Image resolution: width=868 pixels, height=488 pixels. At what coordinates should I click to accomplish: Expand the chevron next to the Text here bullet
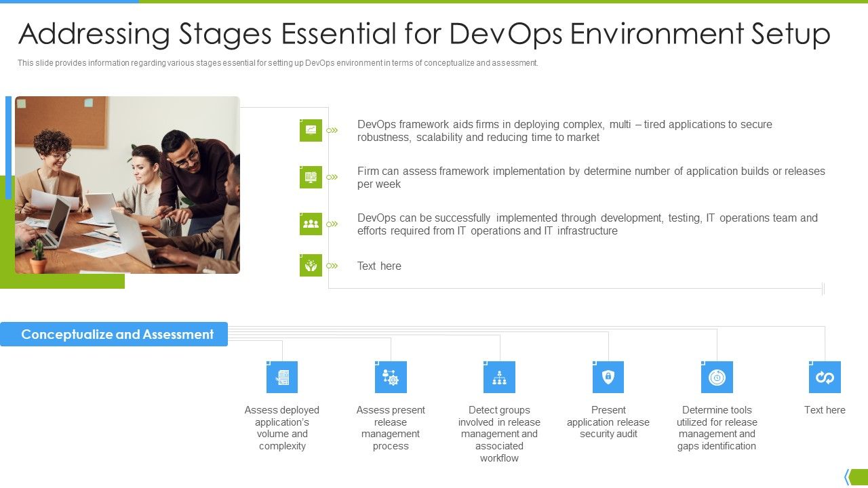[332, 266]
